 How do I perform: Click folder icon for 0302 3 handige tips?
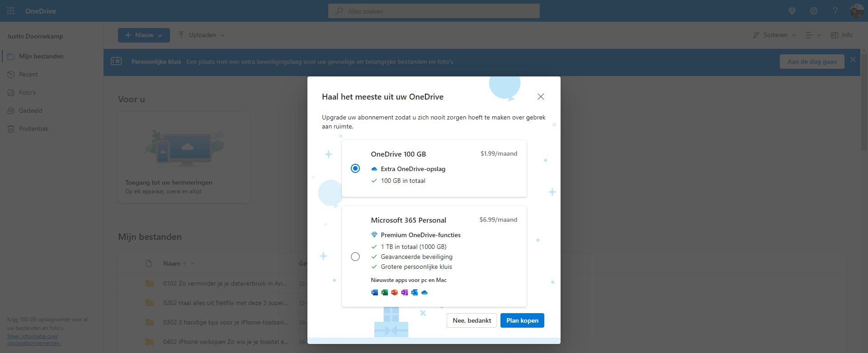[x=150, y=322]
